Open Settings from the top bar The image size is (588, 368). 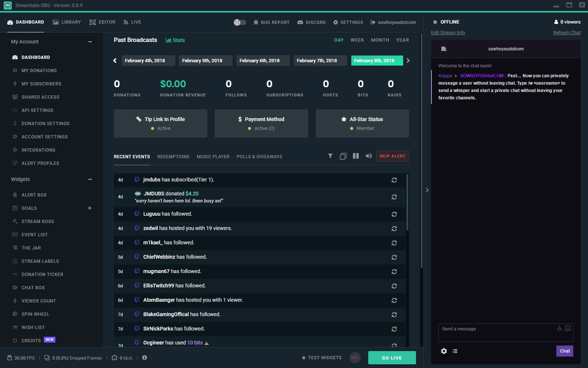click(x=348, y=22)
